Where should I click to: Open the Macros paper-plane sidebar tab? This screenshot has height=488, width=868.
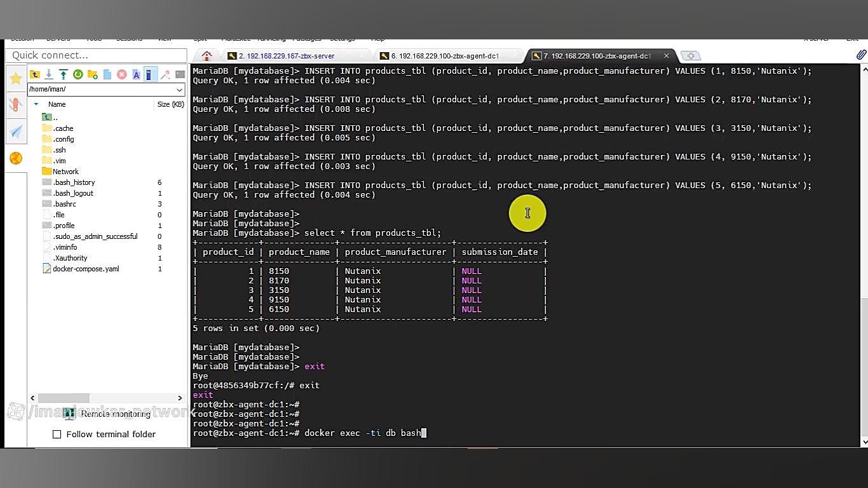pyautogui.click(x=16, y=132)
